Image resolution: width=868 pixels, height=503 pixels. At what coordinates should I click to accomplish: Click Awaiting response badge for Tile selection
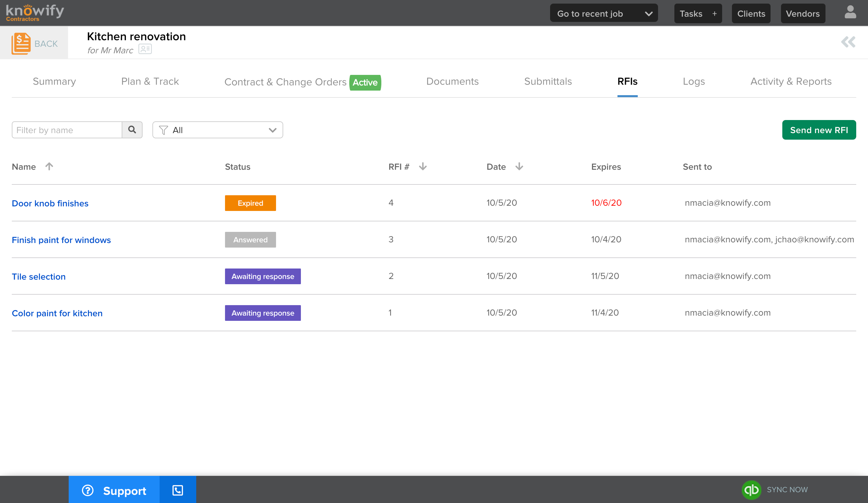(263, 276)
